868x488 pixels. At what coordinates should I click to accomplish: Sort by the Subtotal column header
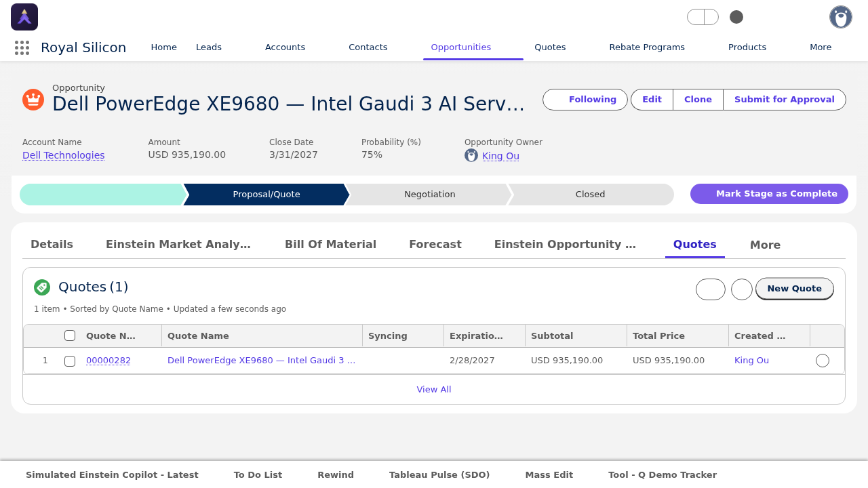(552, 335)
